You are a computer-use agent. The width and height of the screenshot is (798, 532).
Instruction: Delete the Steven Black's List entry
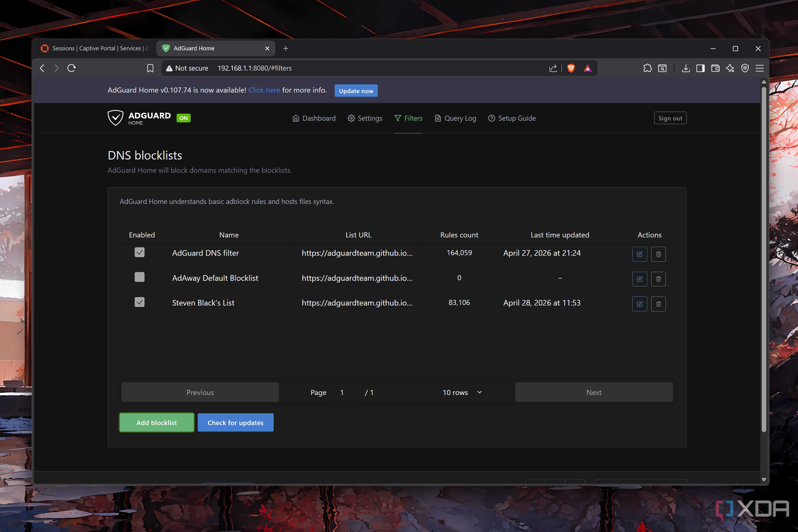[658, 304]
